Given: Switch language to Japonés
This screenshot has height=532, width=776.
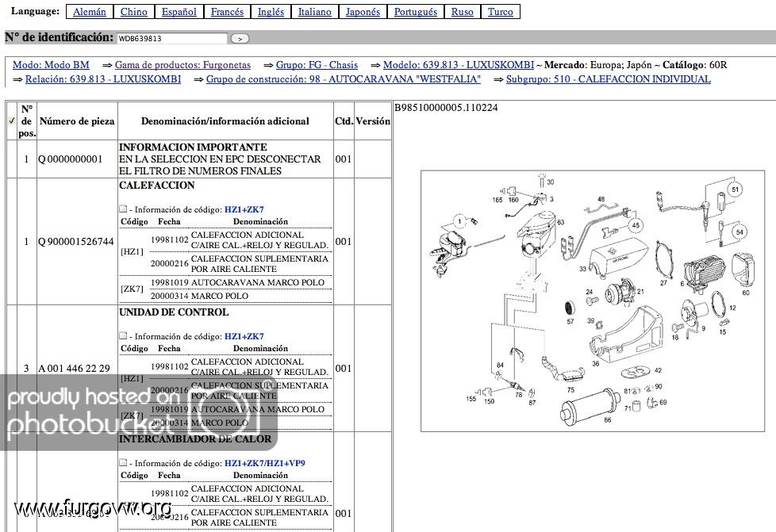Looking at the screenshot, I should (x=363, y=12).
